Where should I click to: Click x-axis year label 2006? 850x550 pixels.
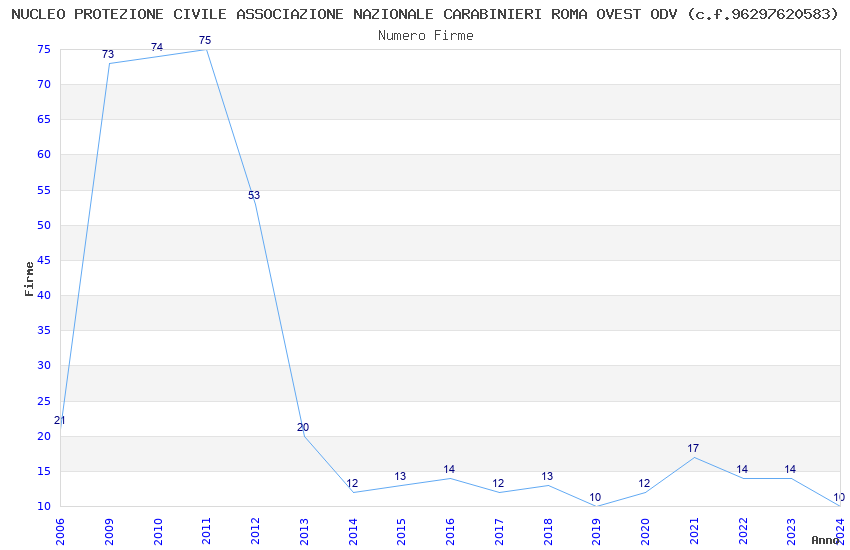tap(60, 531)
